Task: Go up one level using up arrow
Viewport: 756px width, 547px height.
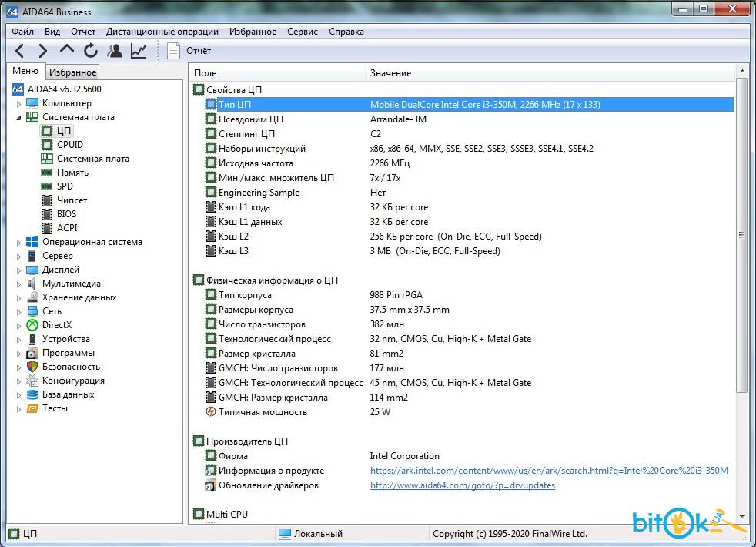Action: (66, 51)
